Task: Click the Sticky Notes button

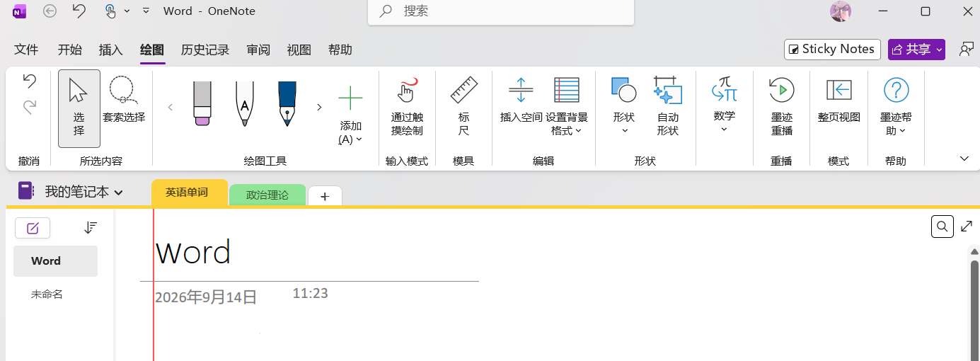Action: 832,49
